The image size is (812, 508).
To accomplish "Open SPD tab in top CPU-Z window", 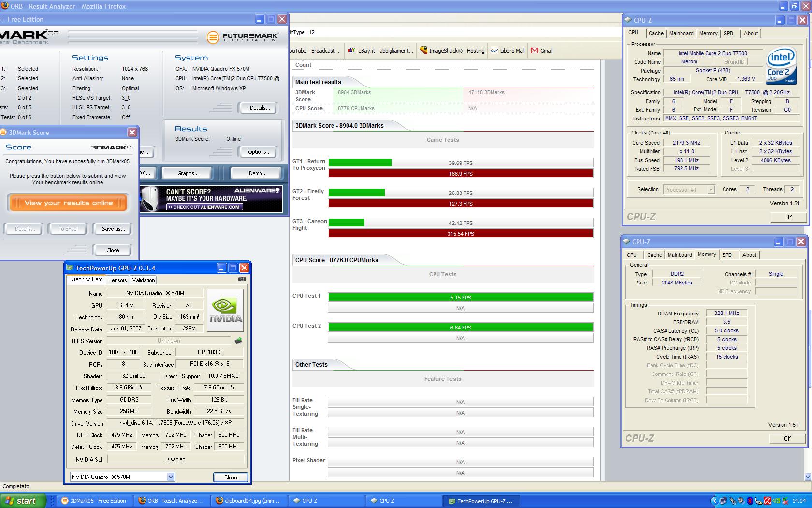I will coord(728,33).
